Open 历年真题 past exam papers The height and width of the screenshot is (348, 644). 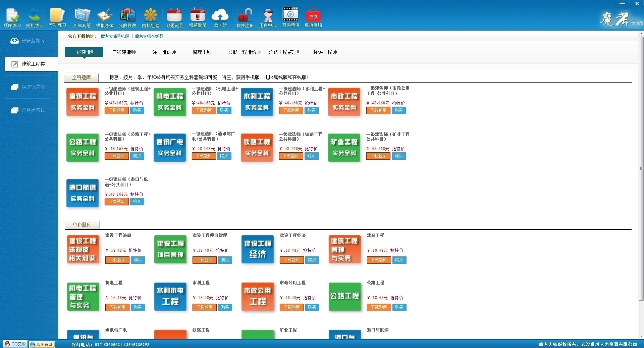pos(82,18)
